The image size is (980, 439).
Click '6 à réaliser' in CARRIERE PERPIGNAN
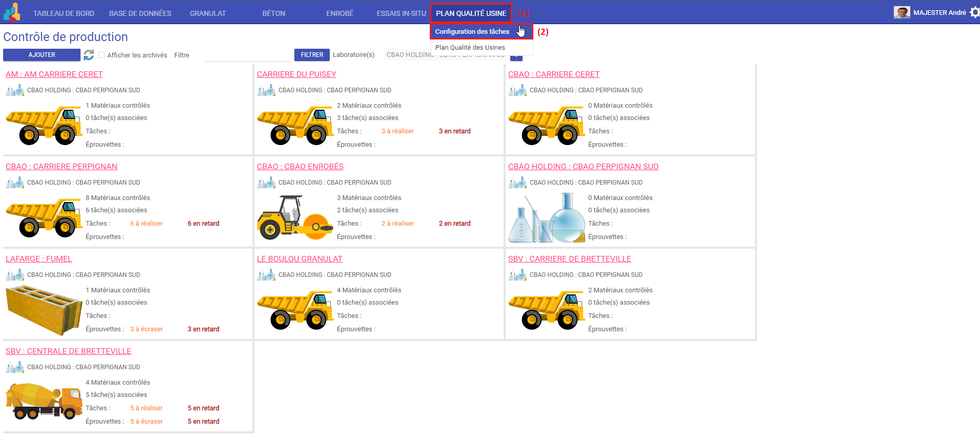point(146,224)
